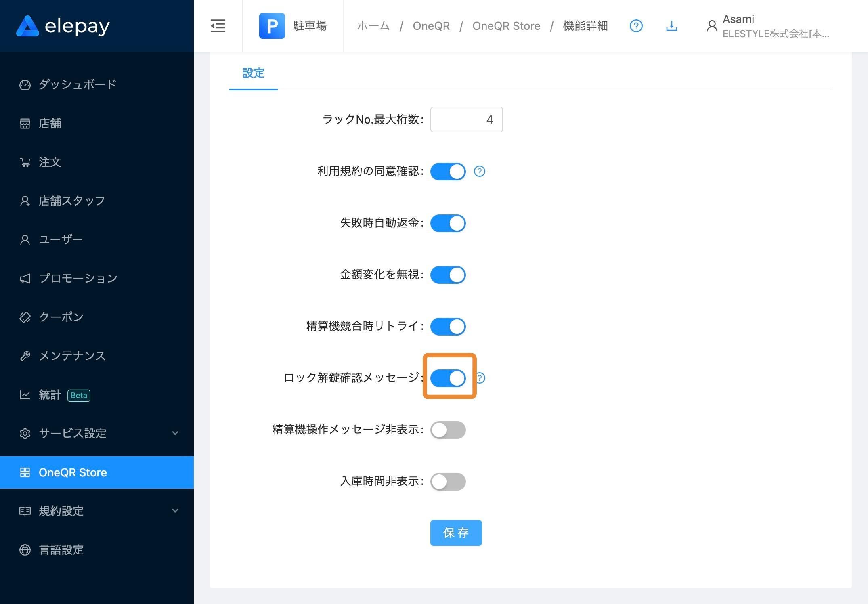Open help tooltip beside 利用規約の同意確認
This screenshot has width=868, height=604.
(x=479, y=171)
